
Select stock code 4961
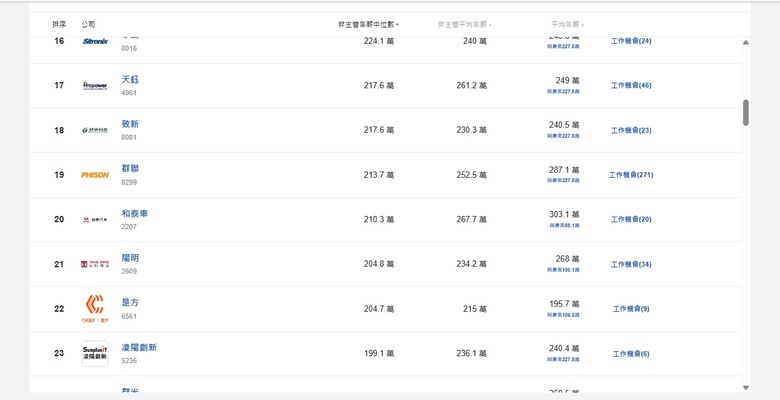(129, 93)
